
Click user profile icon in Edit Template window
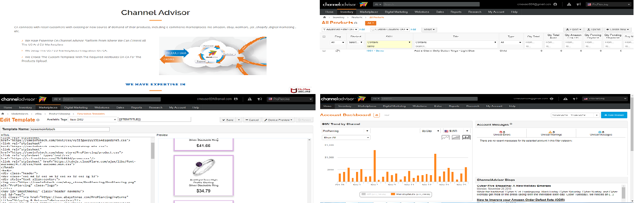click(x=236, y=99)
